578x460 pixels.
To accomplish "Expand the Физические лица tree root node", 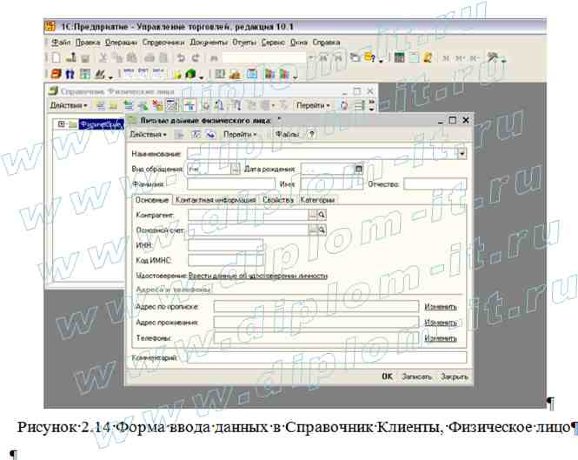I will pos(61,125).
